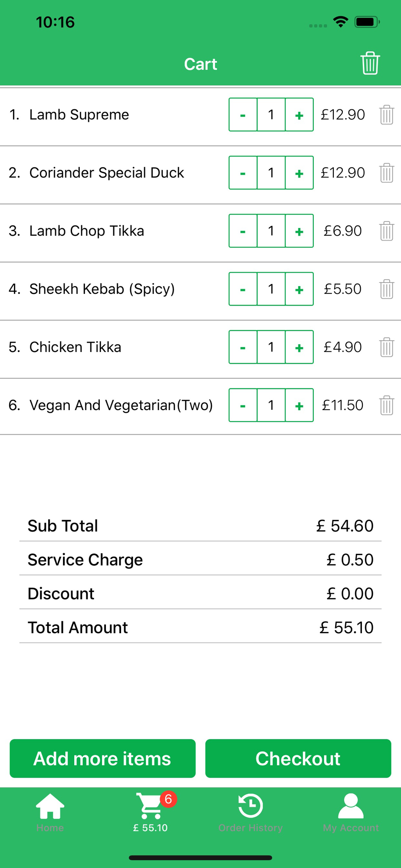Open the cart tab showing £ 55.10

(151, 812)
